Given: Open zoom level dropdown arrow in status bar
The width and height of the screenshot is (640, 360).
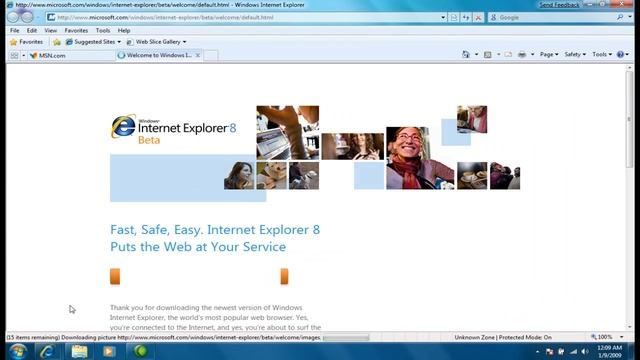Looking at the screenshot, I should [x=622, y=337].
